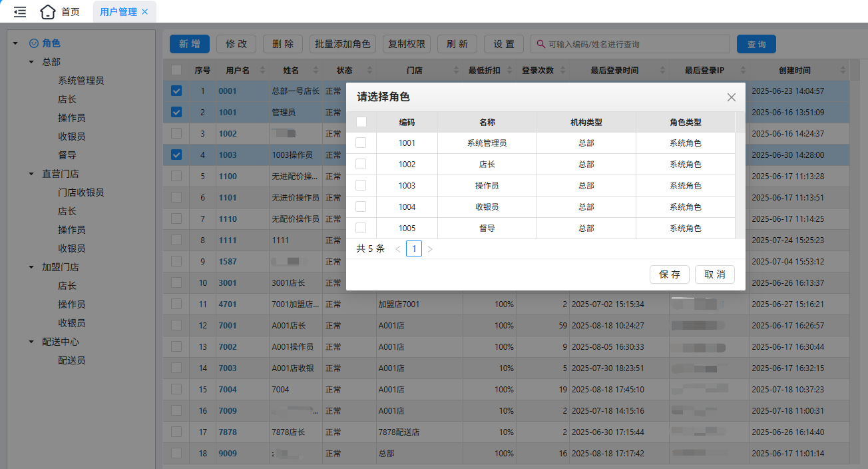Screen dimensions: 868x469
Task: Collapse the 配送中心 tree node
Action: [31, 342]
